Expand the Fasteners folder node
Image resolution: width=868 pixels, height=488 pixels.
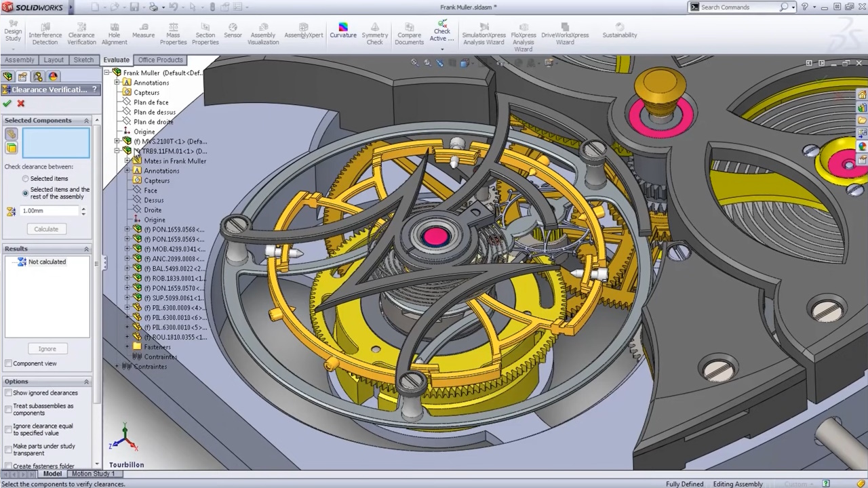(127, 347)
